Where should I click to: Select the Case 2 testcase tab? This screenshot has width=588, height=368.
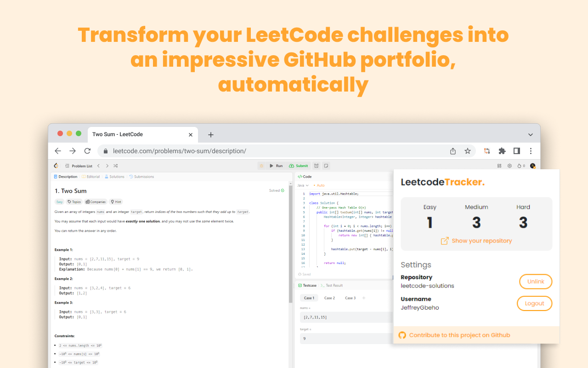(329, 298)
